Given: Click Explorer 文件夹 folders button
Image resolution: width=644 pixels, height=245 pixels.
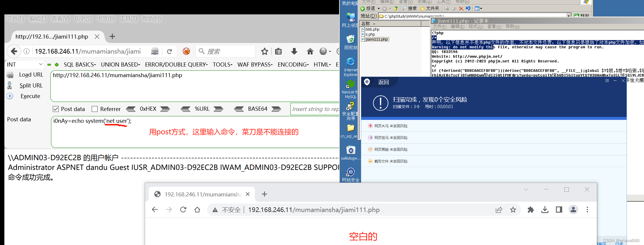Looking at the screenshot, I should [430, 9].
